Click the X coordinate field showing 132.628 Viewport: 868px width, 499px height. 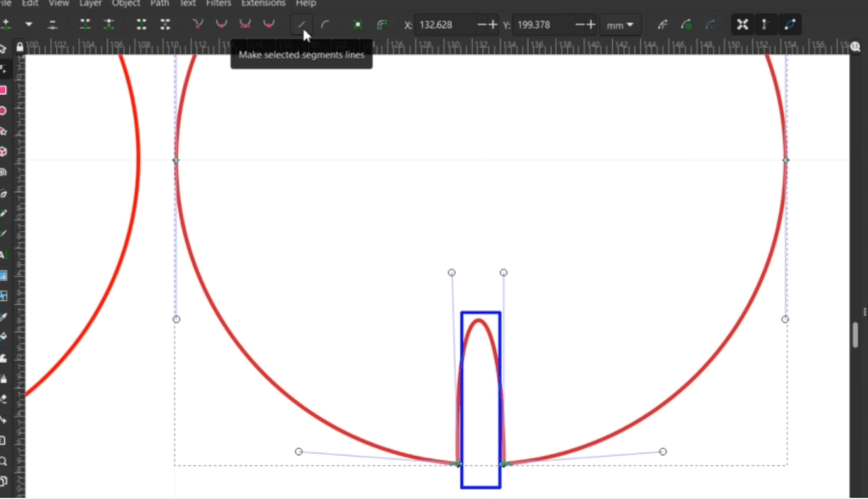445,25
